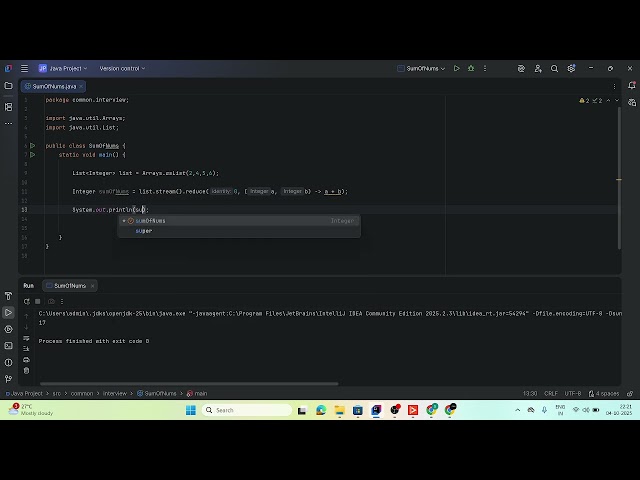Change line separator CRLF in status bar

551,393
